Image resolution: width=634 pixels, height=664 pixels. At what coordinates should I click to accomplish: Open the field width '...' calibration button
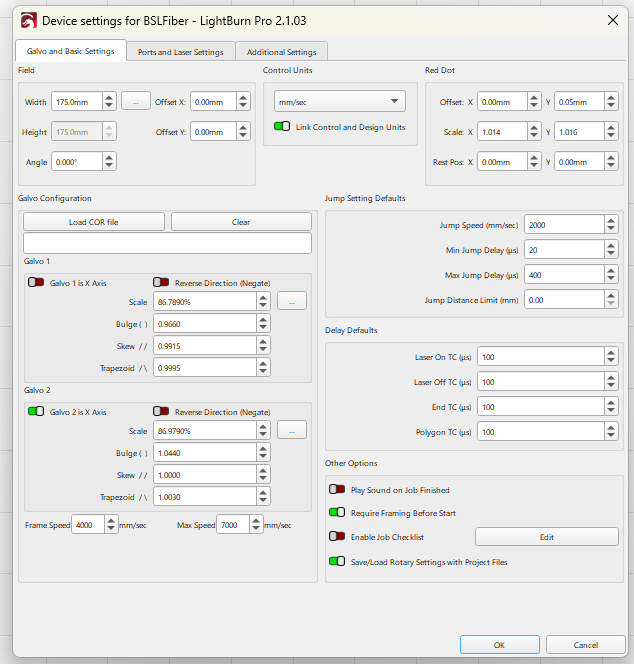136,101
